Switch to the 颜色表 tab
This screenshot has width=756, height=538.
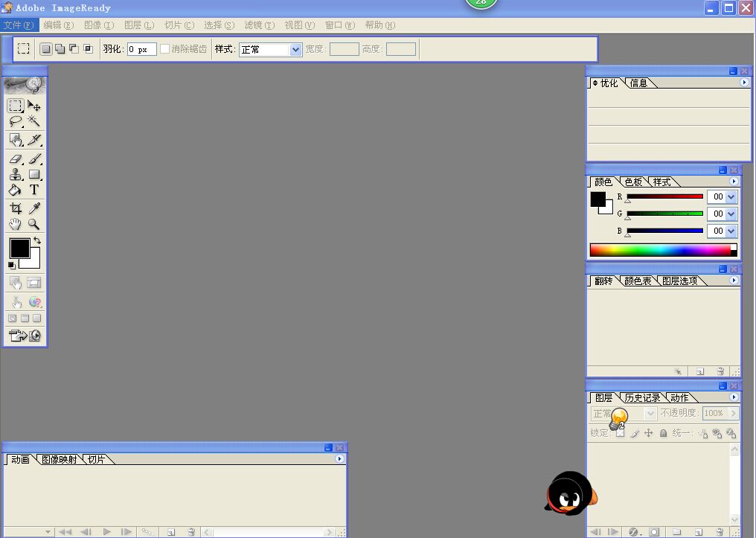(638, 281)
